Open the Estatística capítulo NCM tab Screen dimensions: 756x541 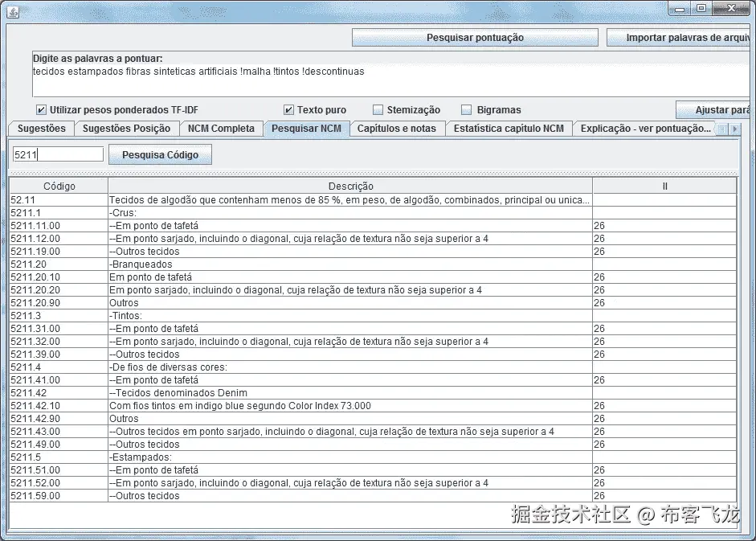(509, 129)
